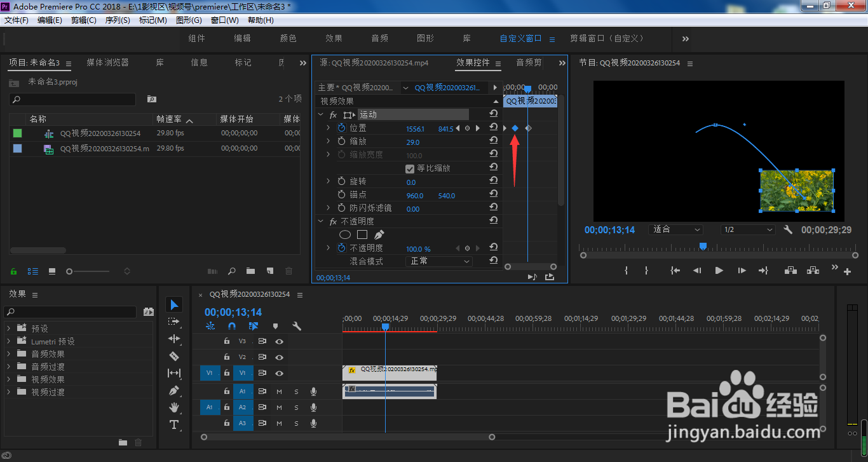Toggle timeline snap magnet icon
Viewport: 868px width, 462px height.
[x=232, y=326]
